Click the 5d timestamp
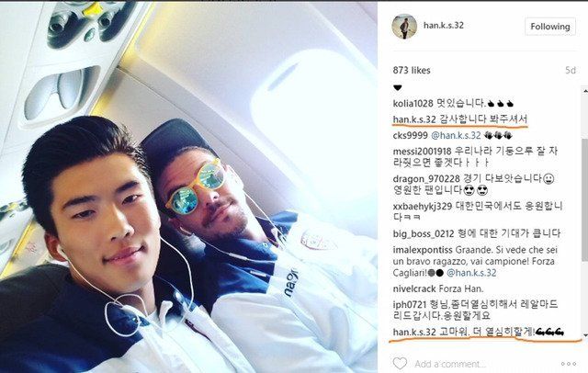 coord(571,71)
